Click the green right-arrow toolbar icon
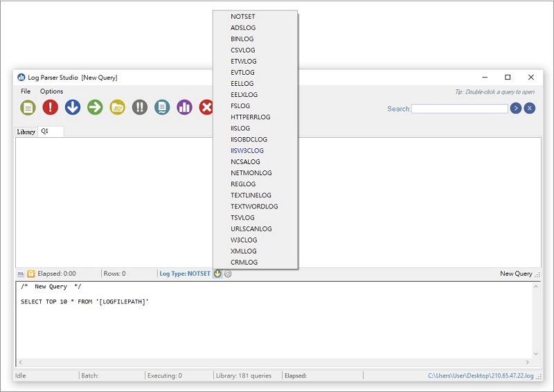554x392 pixels. 95,107
